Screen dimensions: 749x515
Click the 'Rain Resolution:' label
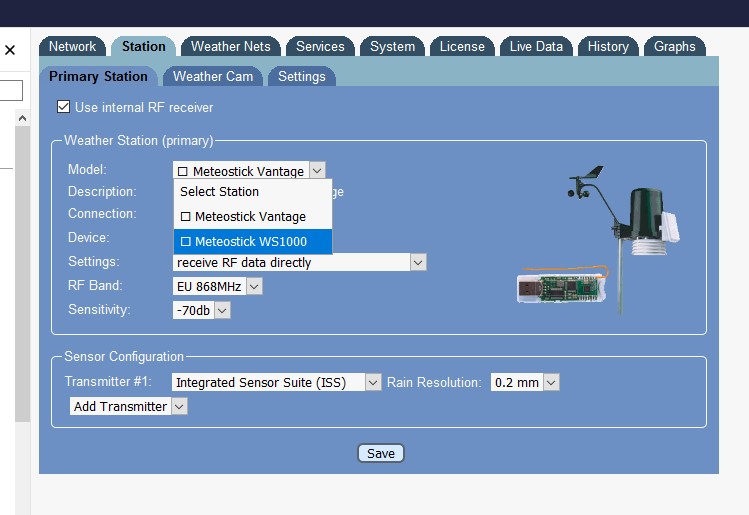pos(434,382)
